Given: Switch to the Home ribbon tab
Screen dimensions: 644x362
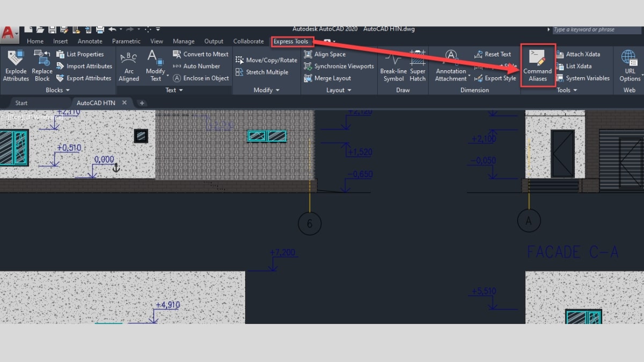Looking at the screenshot, I should (x=35, y=41).
